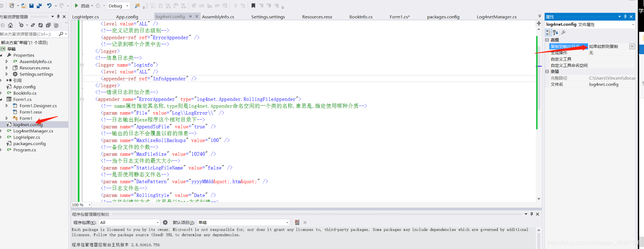Open the copy-to-output-directory value dropdown

pyautogui.click(x=632, y=46)
